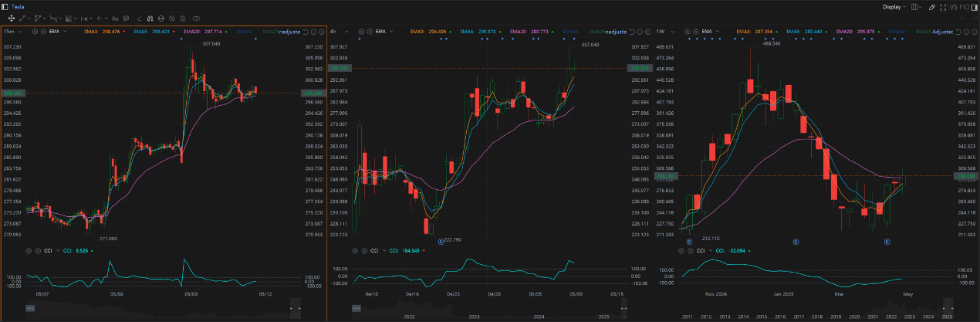Image resolution: width=980 pixels, height=322 pixels.
Task: Reset view icon on the 4h chart
Action: tap(632, 32)
